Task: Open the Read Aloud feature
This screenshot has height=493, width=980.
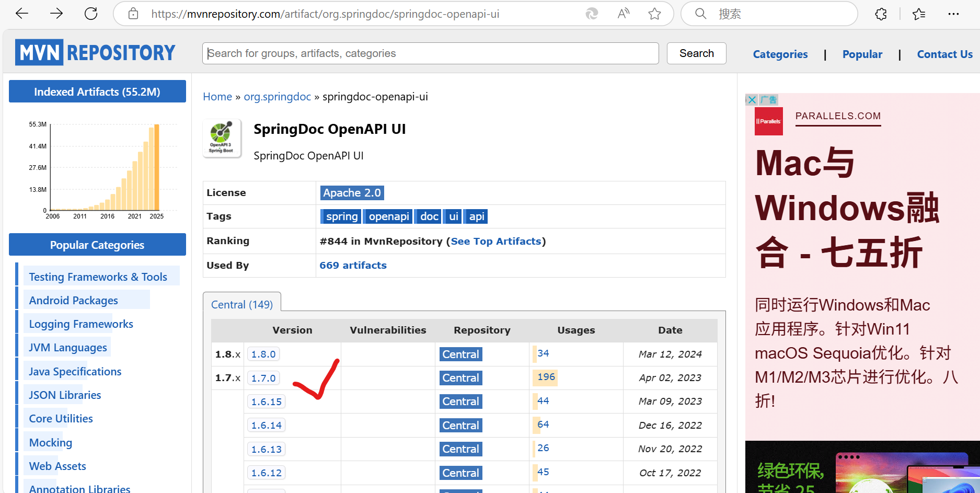Action: pos(623,14)
